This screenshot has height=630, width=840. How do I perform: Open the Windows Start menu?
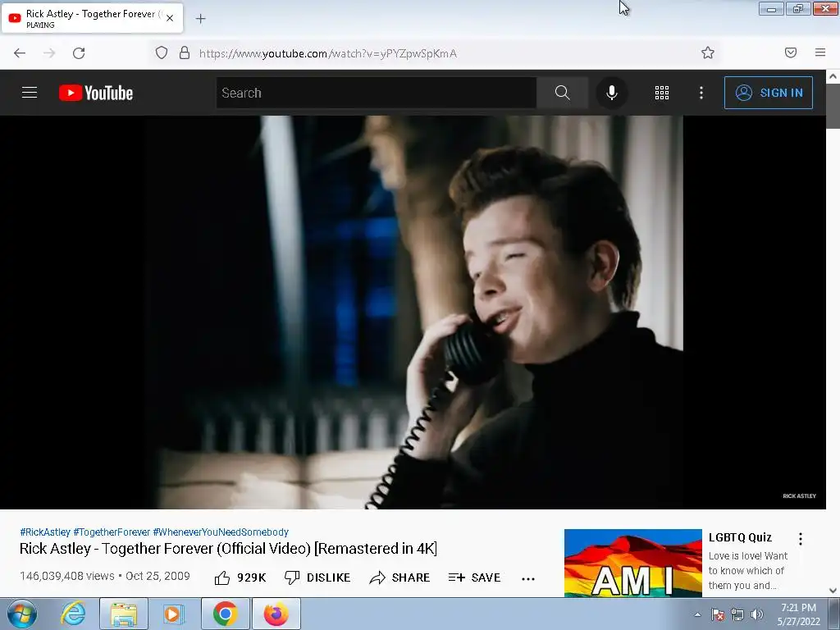coord(22,614)
